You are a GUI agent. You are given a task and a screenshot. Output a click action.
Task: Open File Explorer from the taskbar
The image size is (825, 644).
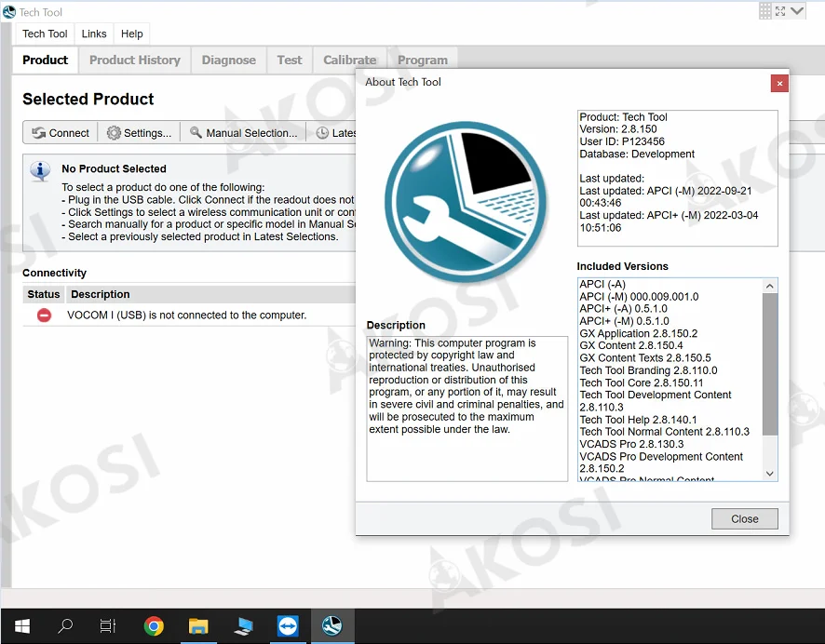coord(198,626)
